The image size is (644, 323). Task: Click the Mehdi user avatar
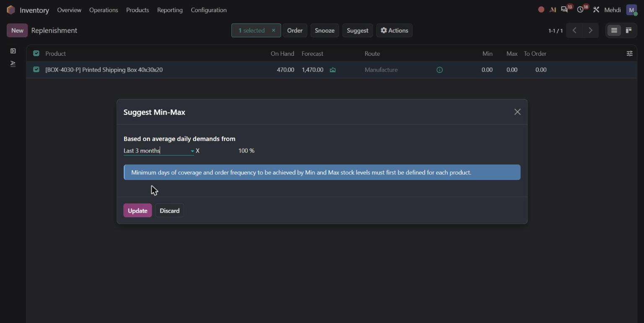click(x=631, y=10)
